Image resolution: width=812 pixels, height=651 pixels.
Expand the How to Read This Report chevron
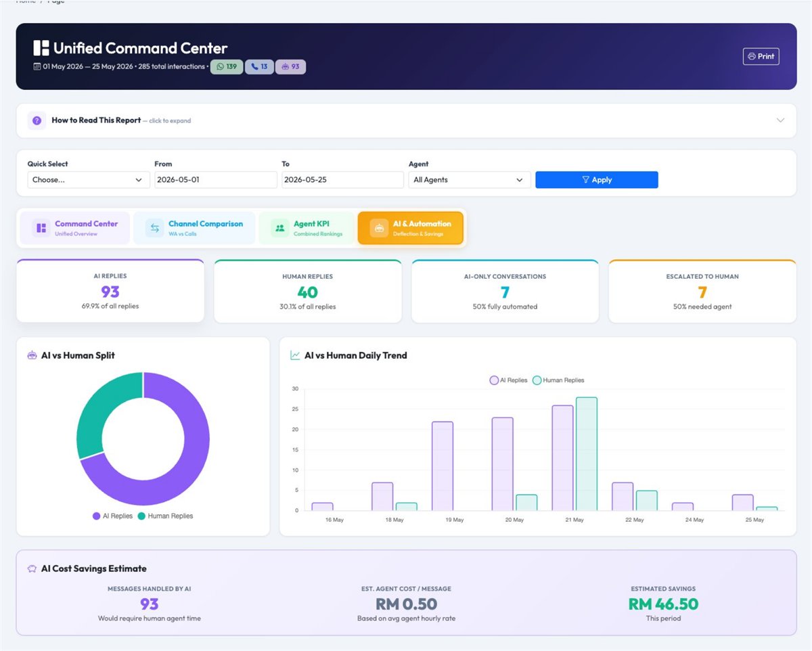(x=780, y=120)
